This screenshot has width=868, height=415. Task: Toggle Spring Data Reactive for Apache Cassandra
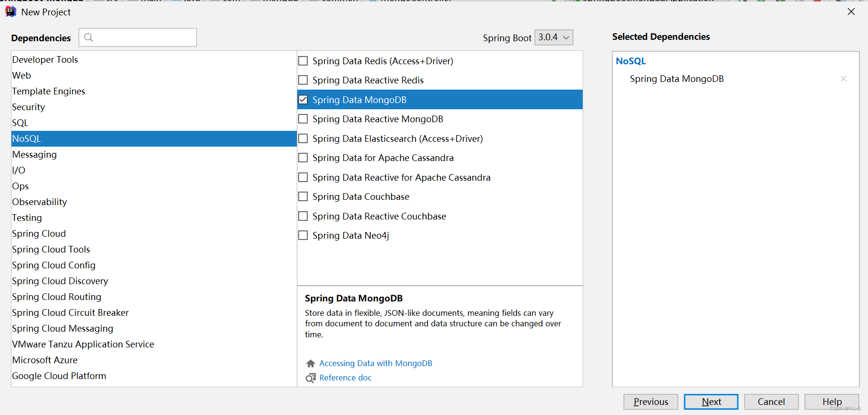303,177
